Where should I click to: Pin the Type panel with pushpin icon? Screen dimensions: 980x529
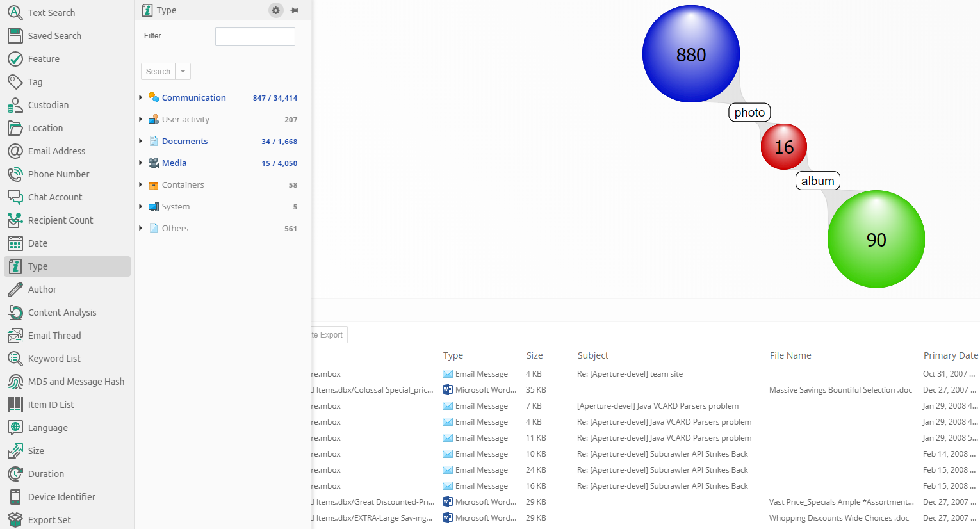[295, 10]
